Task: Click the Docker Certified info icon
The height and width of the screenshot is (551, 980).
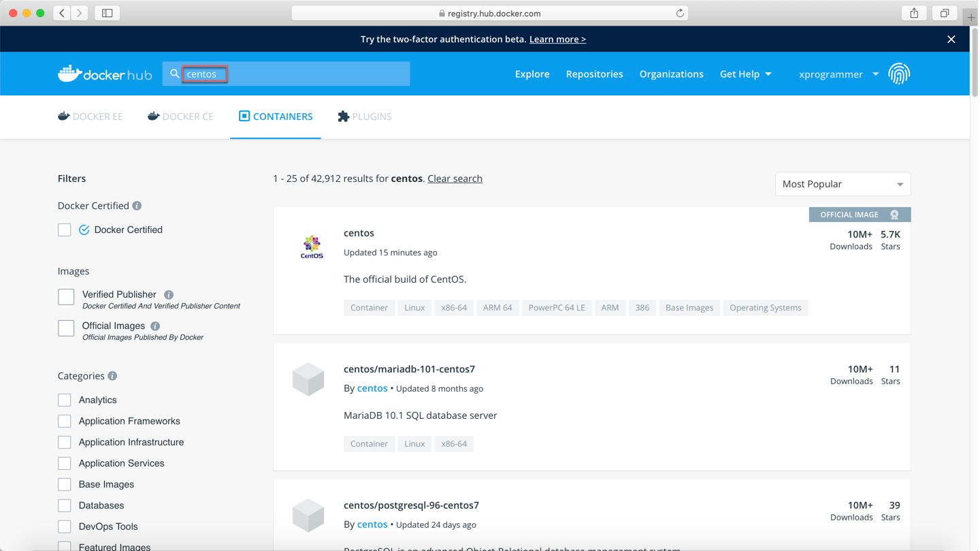Action: click(137, 206)
